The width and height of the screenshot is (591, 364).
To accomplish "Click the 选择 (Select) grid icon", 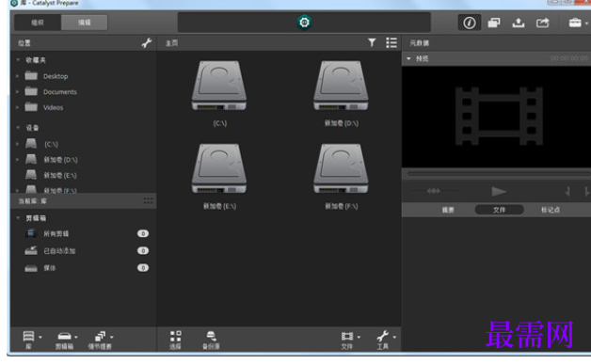I will point(175,340).
